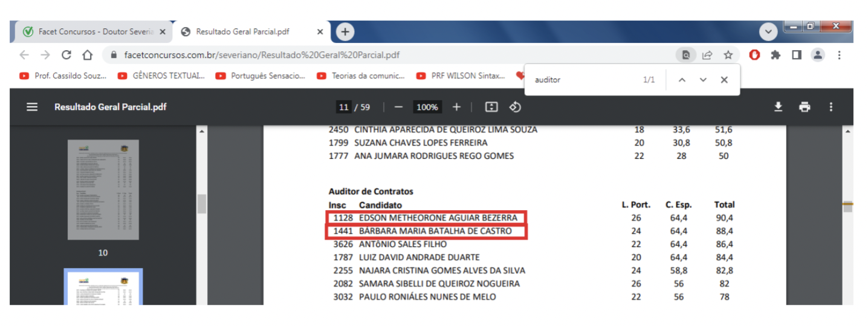Open the Chrome three-dot menu
868x326 pixels.
pos(840,55)
